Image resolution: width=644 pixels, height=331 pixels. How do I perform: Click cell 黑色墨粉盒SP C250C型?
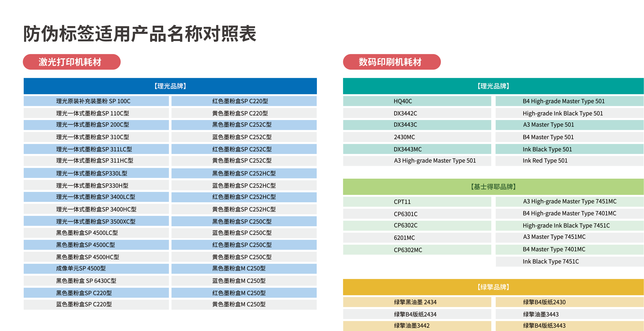point(244,221)
